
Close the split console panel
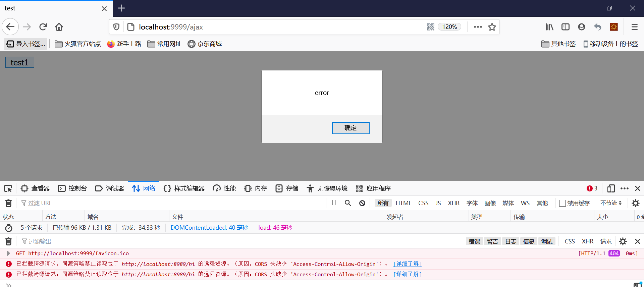[x=638, y=241]
